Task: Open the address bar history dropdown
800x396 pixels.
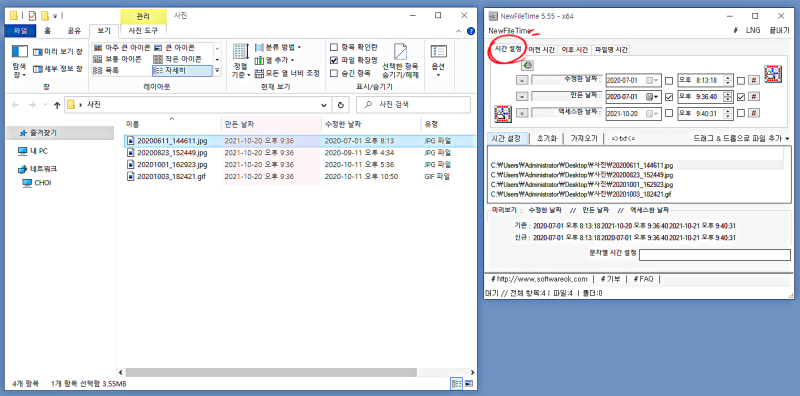Action: (323, 105)
